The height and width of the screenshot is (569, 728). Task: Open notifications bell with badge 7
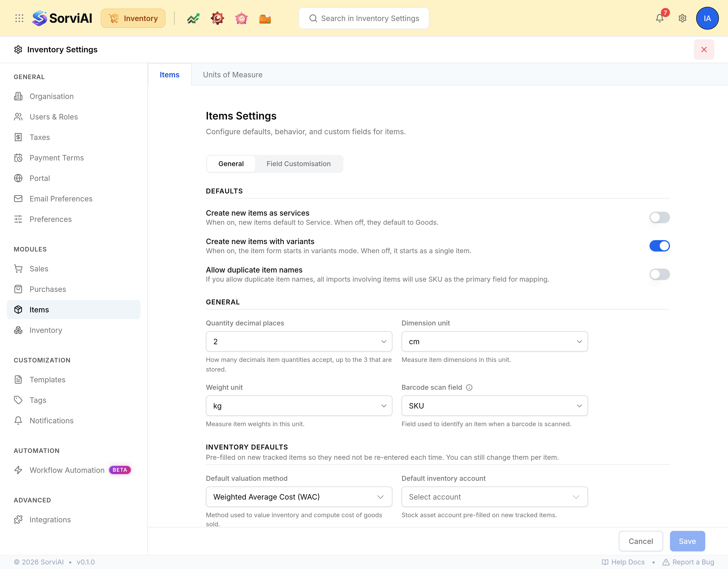click(660, 18)
